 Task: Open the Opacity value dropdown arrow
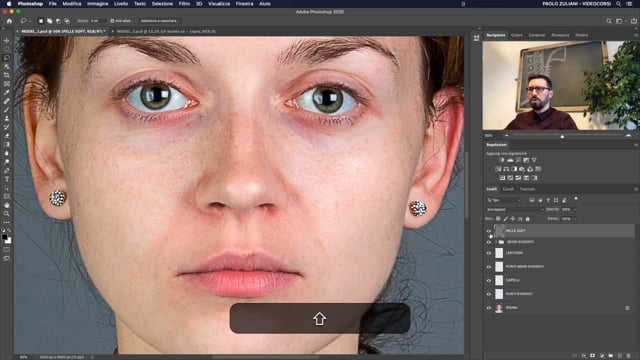point(575,209)
